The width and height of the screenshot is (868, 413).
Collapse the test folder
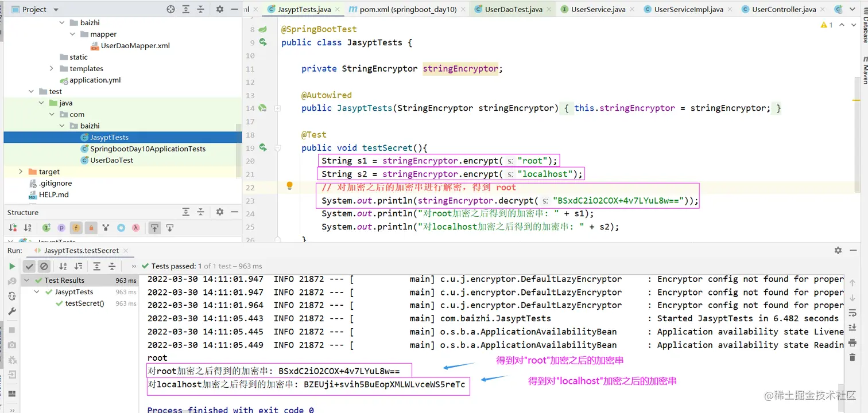pos(31,91)
